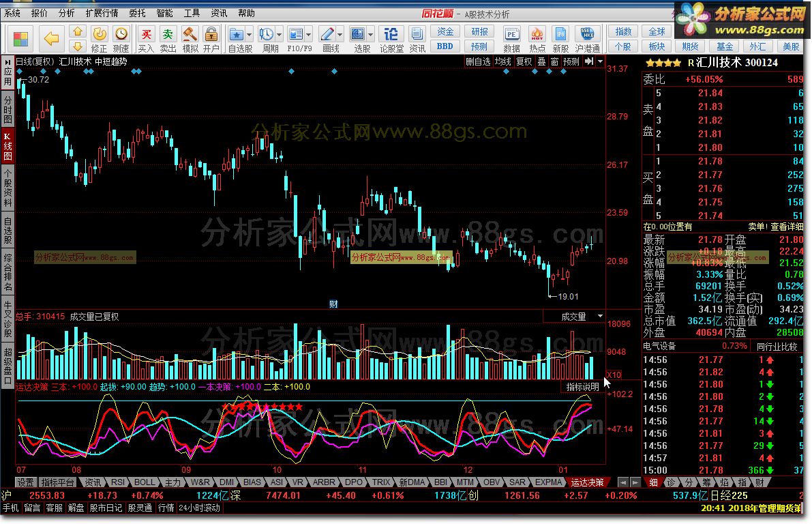The image size is (812, 524).
Task: Select the 细 detail tab under trades
Action: (654, 482)
